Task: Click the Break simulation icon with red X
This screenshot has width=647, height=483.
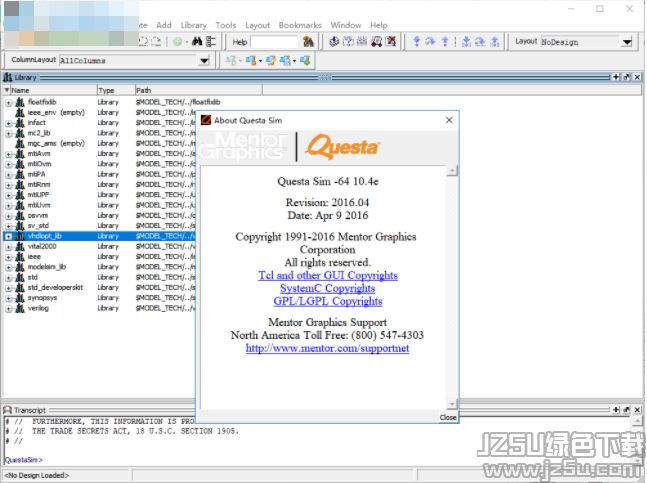Action: click(x=390, y=41)
